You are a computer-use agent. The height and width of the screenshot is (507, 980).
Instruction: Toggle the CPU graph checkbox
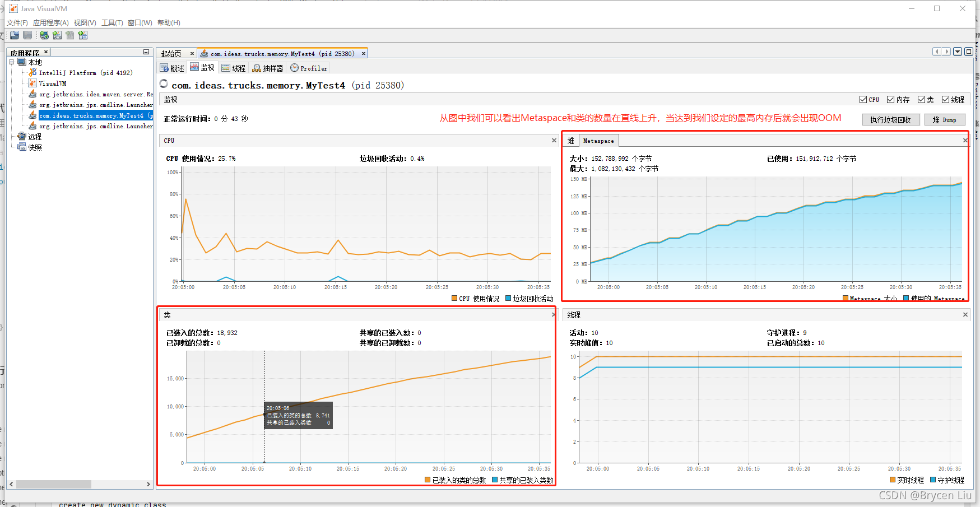click(x=863, y=100)
